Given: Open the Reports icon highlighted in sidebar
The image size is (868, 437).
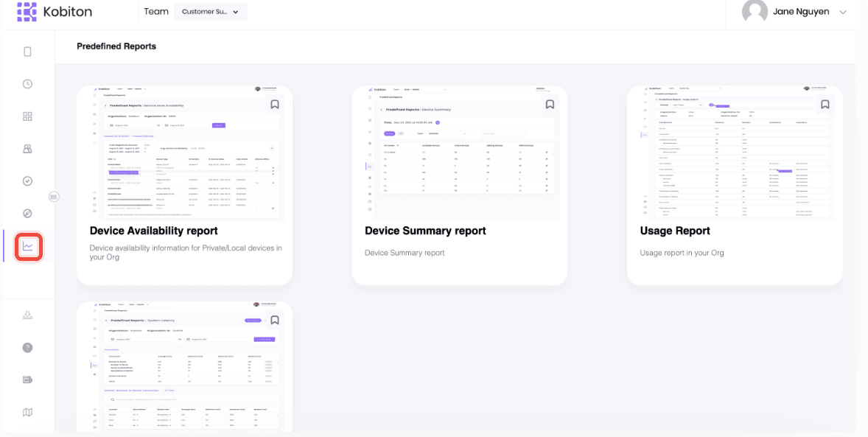Looking at the screenshot, I should [28, 247].
